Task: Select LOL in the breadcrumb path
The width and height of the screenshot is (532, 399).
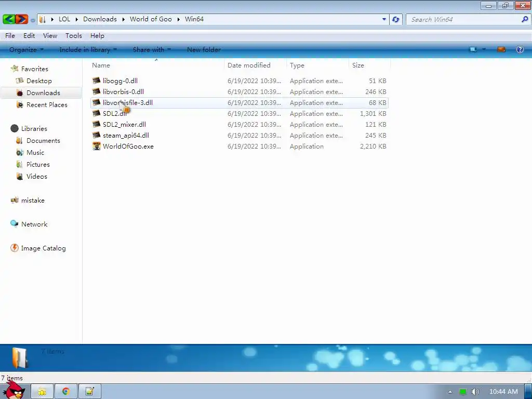Action: 64,19
